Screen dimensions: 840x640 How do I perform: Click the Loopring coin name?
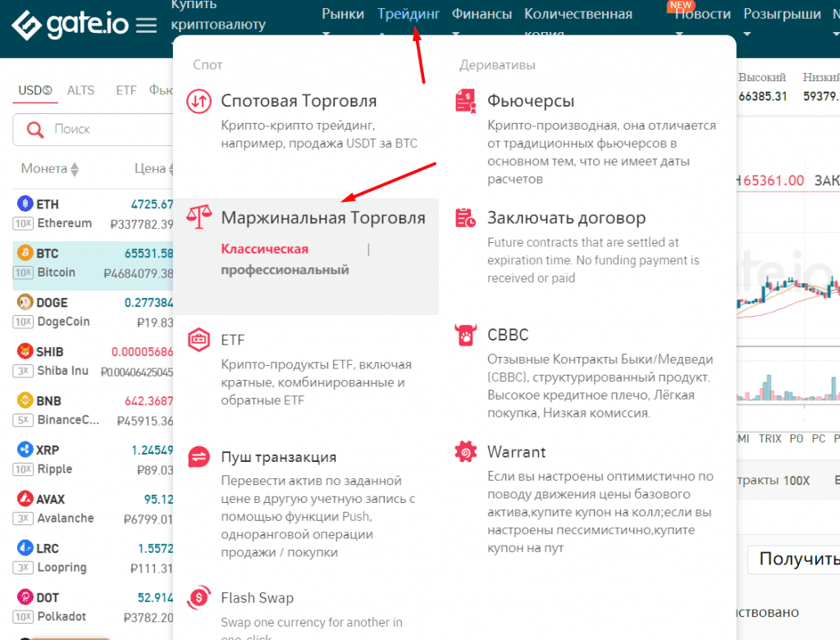pos(62,567)
